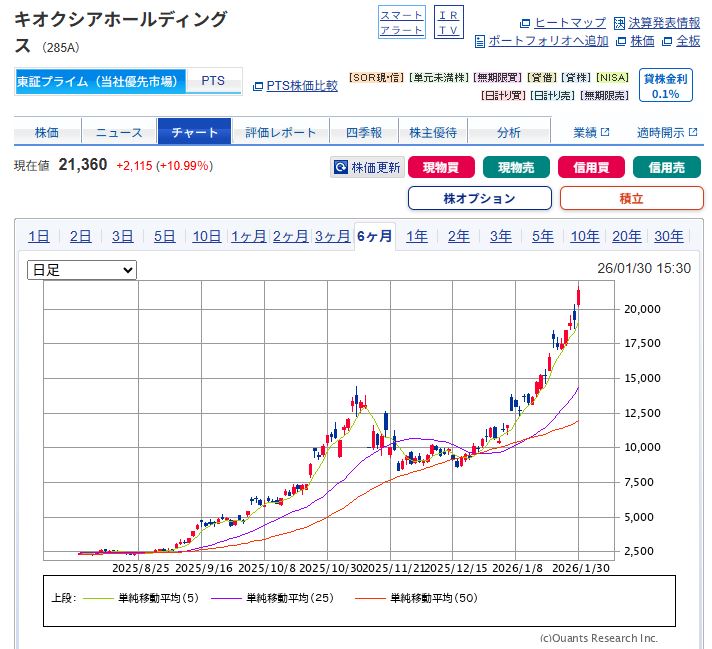712x649 pixels.
Task: Switch to the ニュース tab
Action: [x=121, y=132]
